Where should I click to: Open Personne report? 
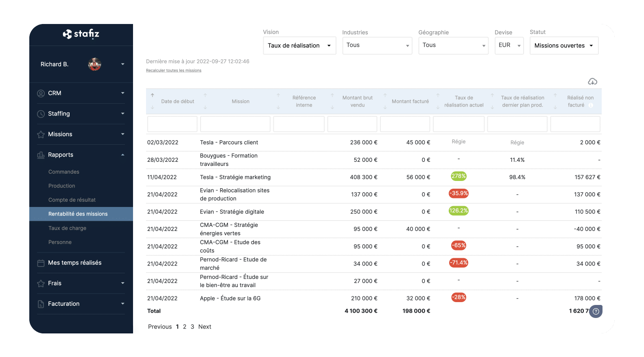(x=60, y=242)
